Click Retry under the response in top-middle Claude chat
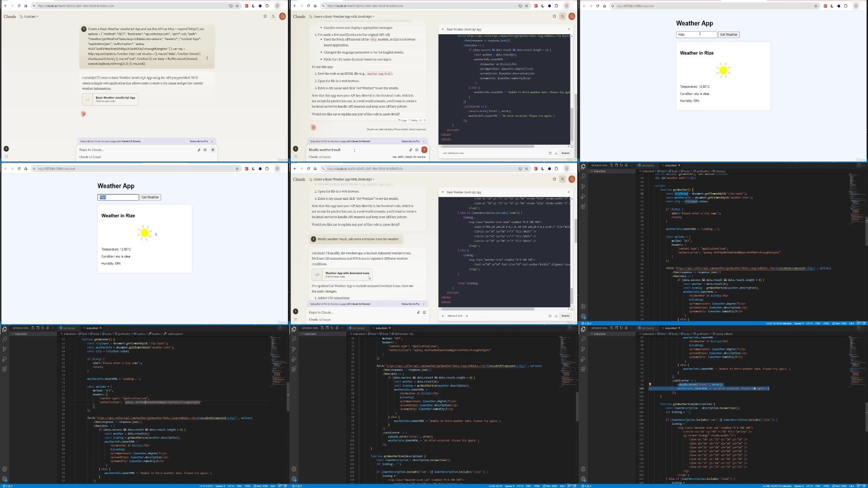The width and height of the screenshot is (868, 488). (x=413, y=121)
